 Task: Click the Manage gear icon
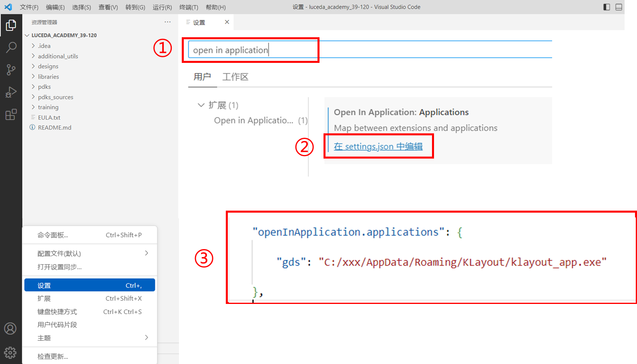point(10,352)
